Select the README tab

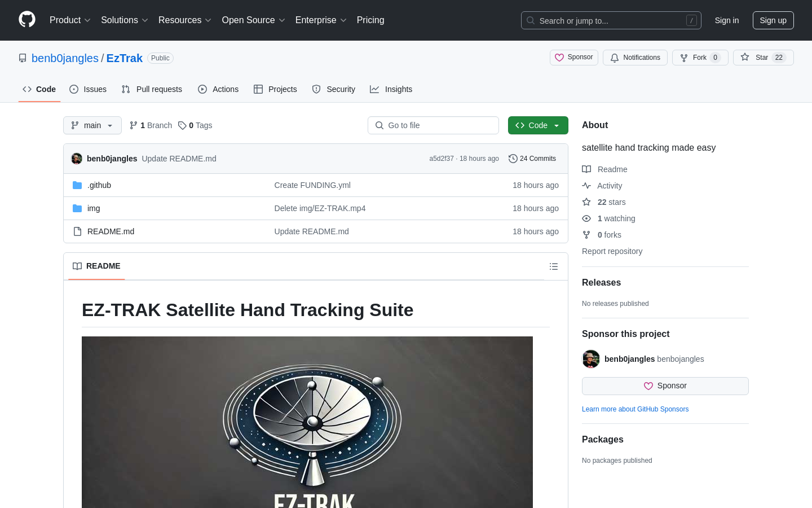coord(96,266)
